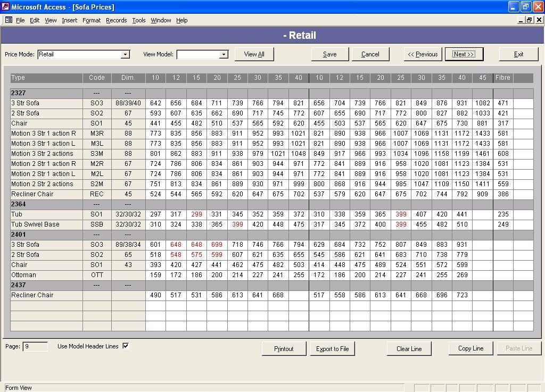This screenshot has width=545, height=392.
Task: Click the Page number field
Action: coord(35,347)
